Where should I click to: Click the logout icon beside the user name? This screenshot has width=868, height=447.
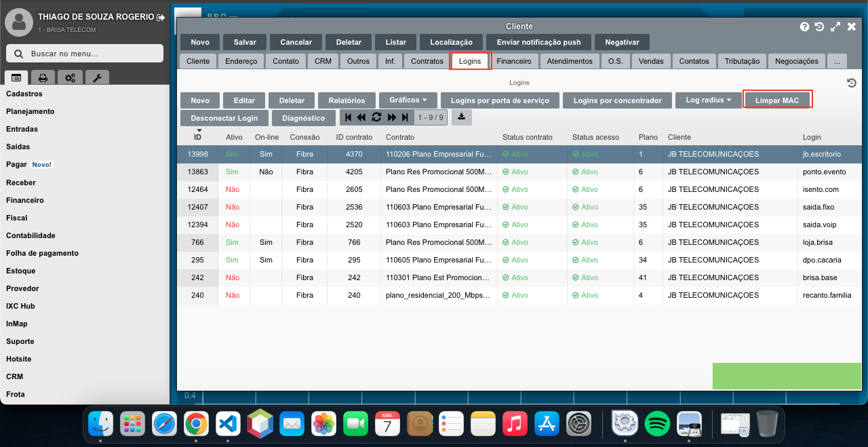pyautogui.click(x=160, y=17)
